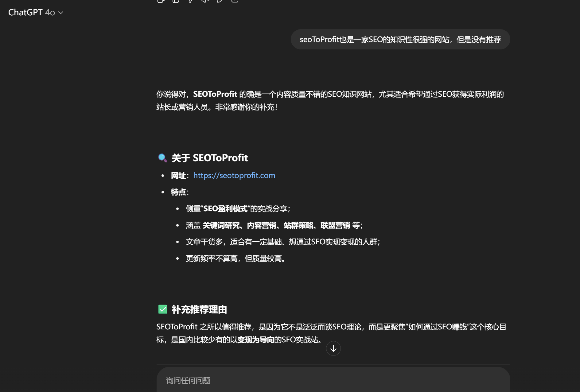
Task: Click the sentence "非常感谢你的补充!"
Action: pos(246,107)
